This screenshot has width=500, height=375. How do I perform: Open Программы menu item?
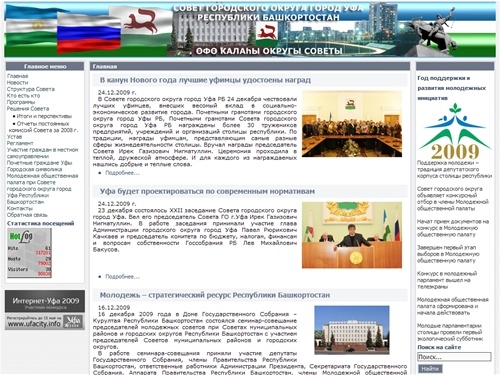pos(21,102)
